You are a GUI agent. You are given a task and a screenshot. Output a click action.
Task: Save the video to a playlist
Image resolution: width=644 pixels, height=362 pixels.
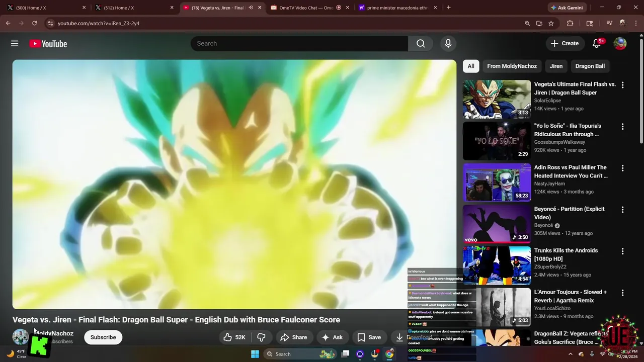369,337
